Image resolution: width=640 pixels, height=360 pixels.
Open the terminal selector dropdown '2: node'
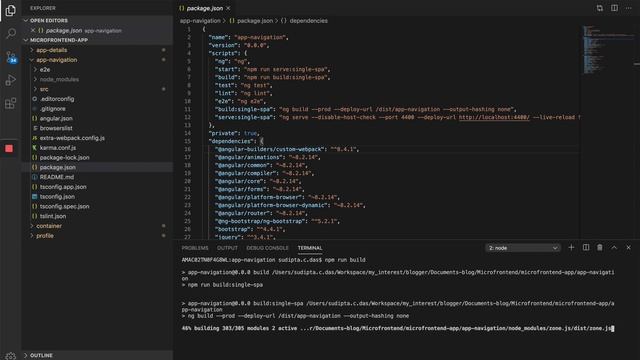(x=523, y=248)
